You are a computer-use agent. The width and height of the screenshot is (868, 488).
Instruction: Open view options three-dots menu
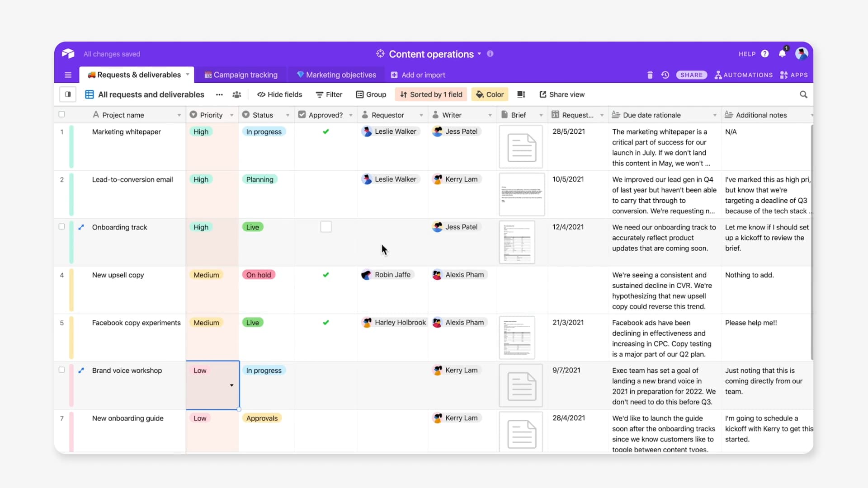click(219, 94)
